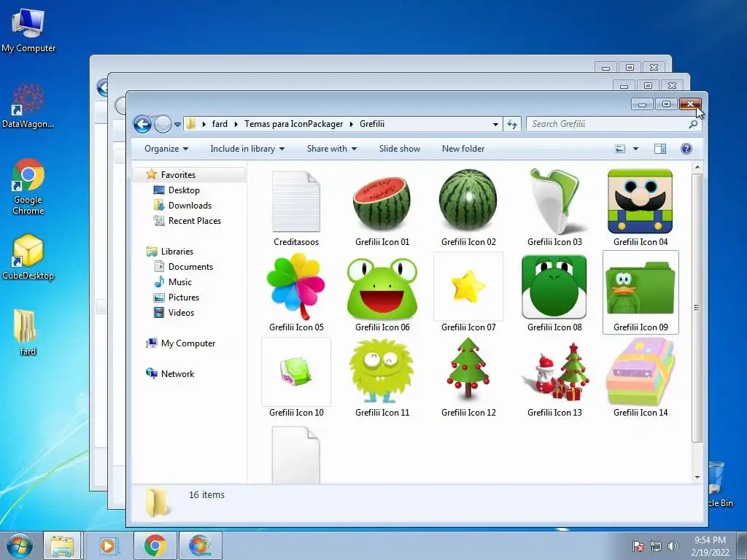Select the Grefilii Icon 01 watermelon slice
The height and width of the screenshot is (560, 747).
point(382,208)
